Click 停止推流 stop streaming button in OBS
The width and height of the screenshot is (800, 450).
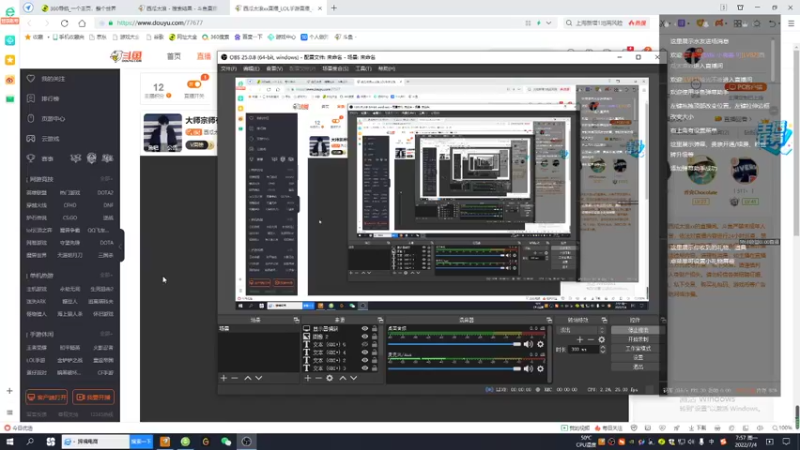[638, 330]
